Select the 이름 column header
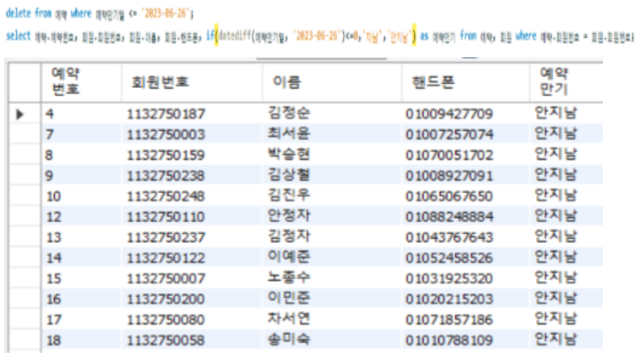This screenshot has width=644, height=360. pos(332,82)
